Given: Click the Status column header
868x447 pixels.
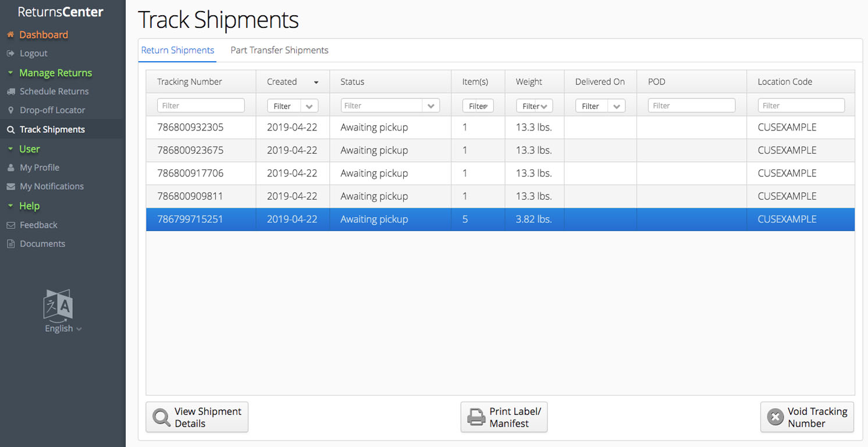Looking at the screenshot, I should point(390,82).
